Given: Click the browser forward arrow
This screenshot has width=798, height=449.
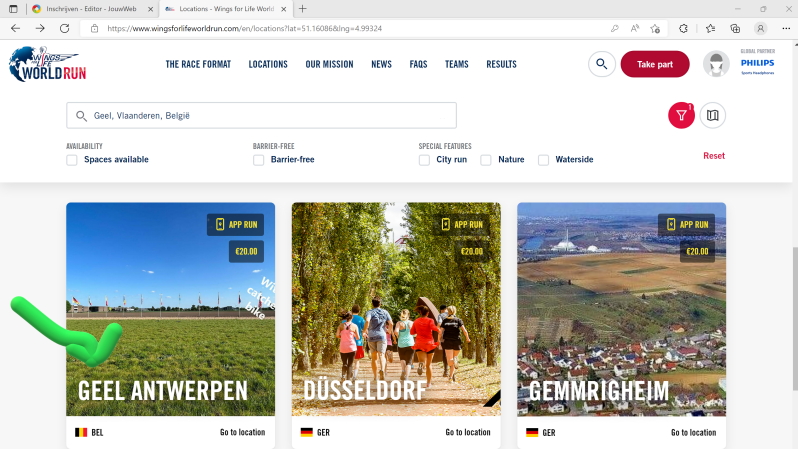Looking at the screenshot, I should tap(40, 29).
